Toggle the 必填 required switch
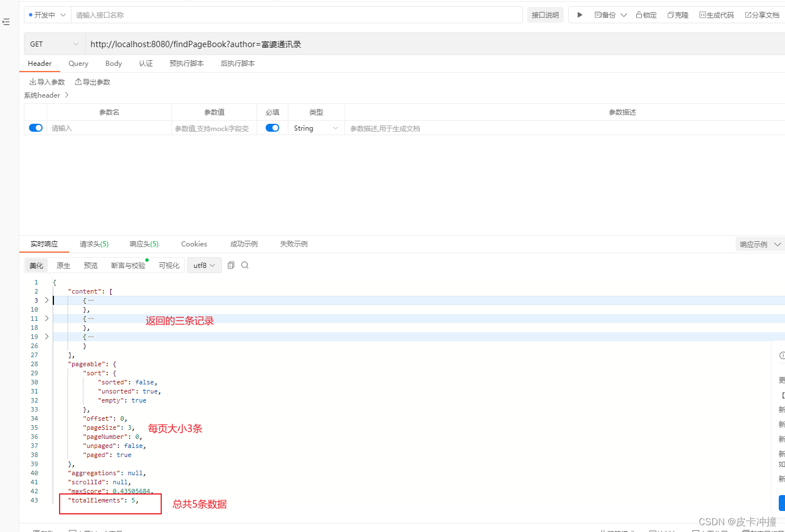This screenshot has height=532, width=785. 272,128
